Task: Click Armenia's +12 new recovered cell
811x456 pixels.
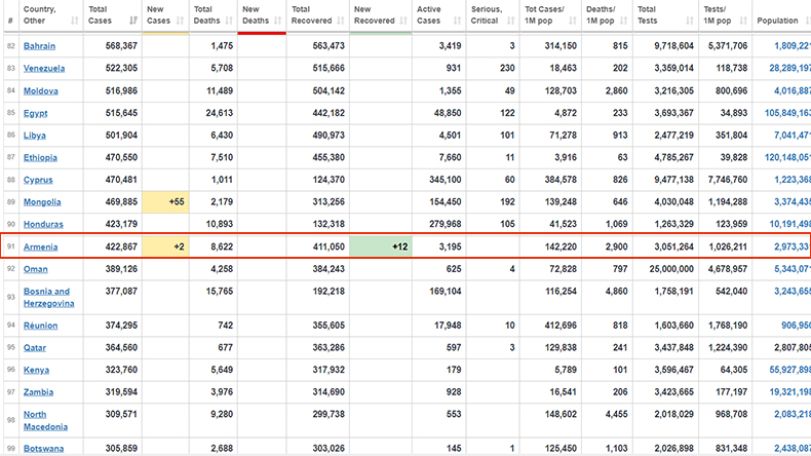Action: coord(381,247)
